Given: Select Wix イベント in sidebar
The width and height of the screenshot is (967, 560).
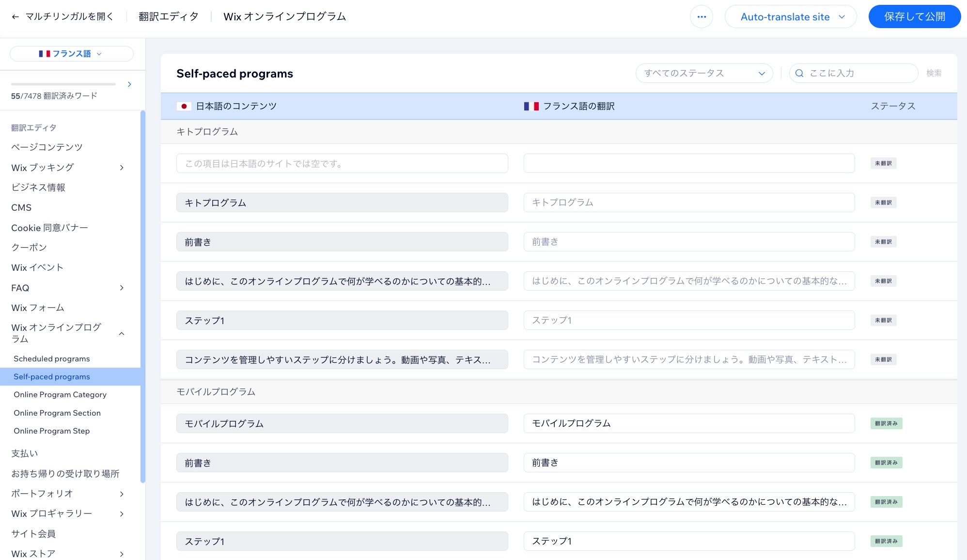Looking at the screenshot, I should (x=37, y=268).
